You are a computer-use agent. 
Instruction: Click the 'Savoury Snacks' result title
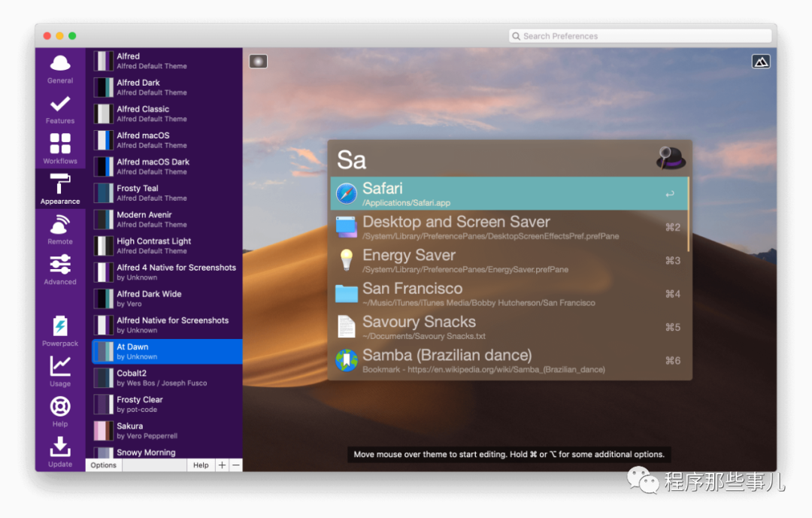pyautogui.click(x=419, y=322)
